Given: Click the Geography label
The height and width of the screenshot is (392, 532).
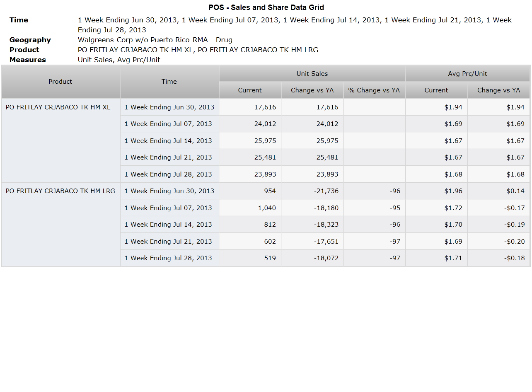Looking at the screenshot, I should [x=30, y=40].
